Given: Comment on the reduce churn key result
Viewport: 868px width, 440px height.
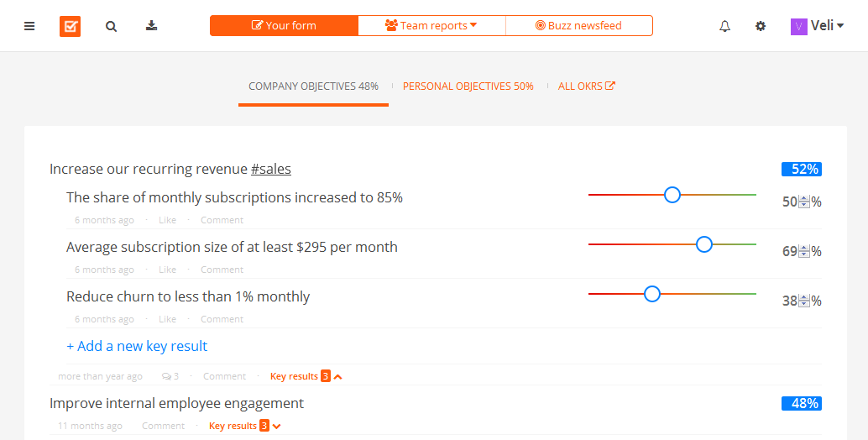Looking at the screenshot, I should pyautogui.click(x=222, y=319).
